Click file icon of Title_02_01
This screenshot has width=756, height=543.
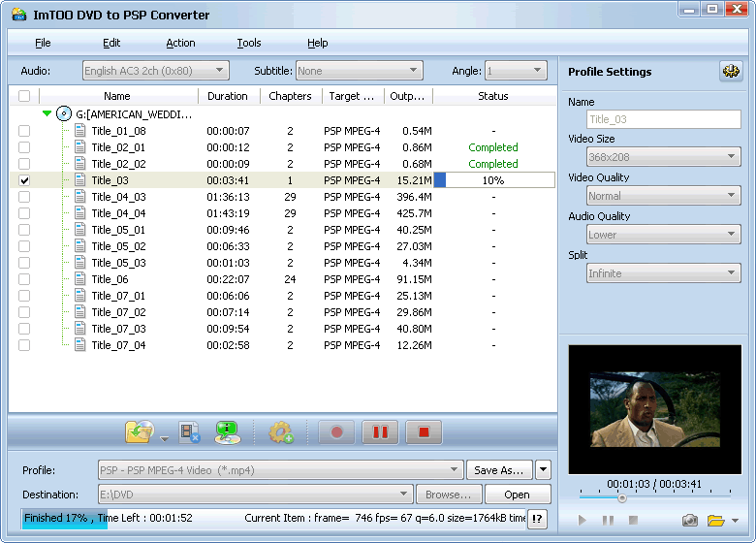point(80,147)
